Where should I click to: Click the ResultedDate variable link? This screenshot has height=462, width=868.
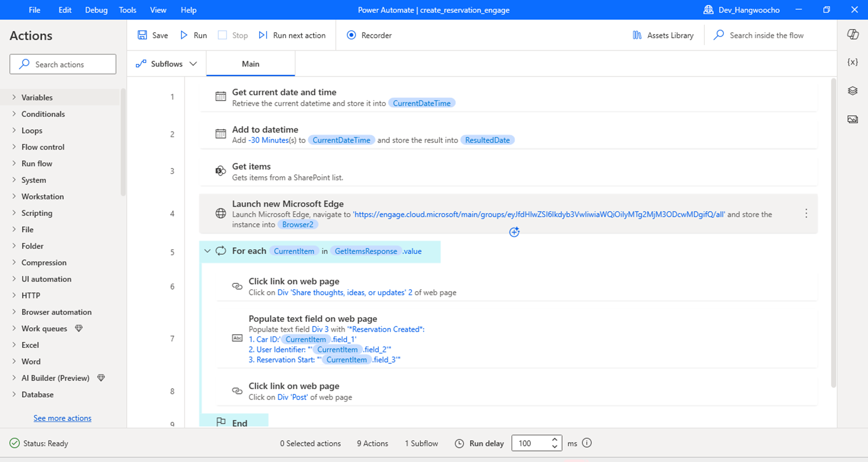coord(487,140)
